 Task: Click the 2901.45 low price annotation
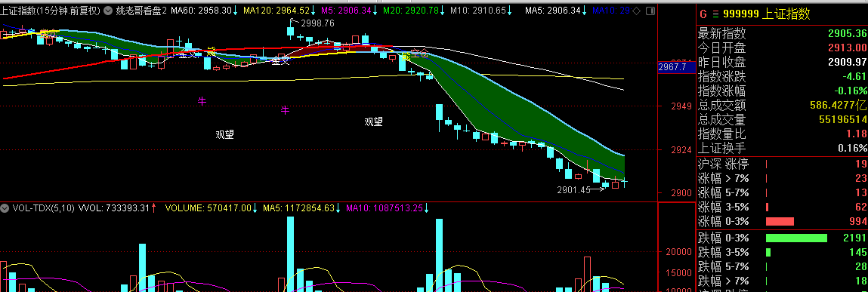click(573, 189)
